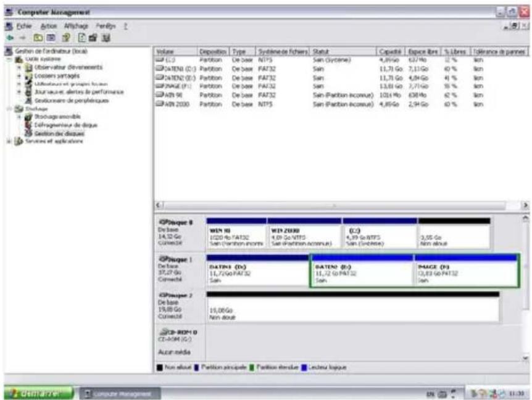This screenshot has width=532, height=400.
Task: Collapse the Outils système tree node
Action: (9, 59)
